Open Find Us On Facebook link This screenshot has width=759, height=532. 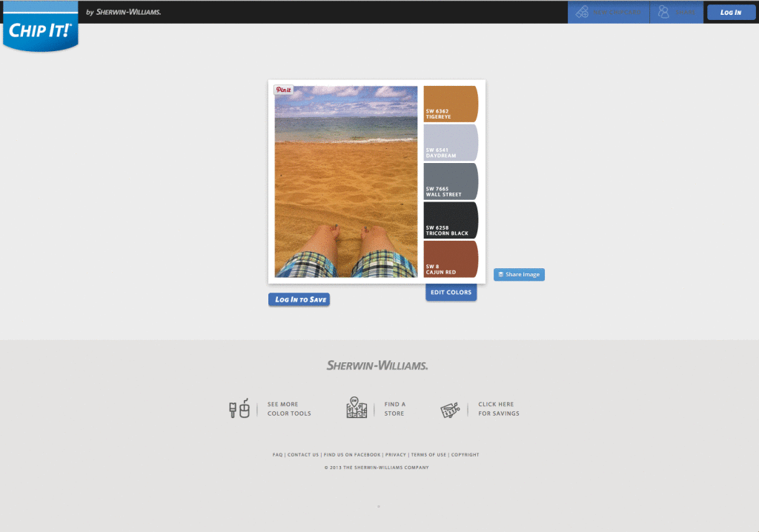(352, 454)
